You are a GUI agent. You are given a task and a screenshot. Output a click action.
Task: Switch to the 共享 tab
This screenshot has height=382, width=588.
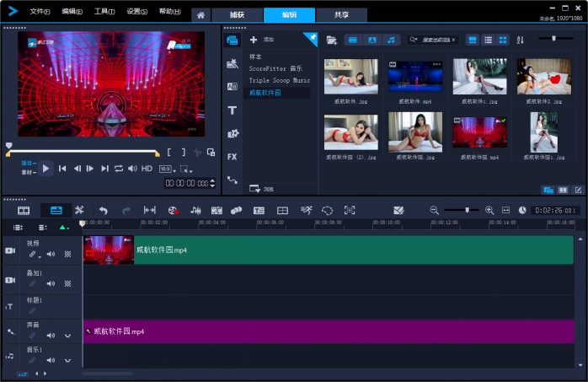click(341, 15)
